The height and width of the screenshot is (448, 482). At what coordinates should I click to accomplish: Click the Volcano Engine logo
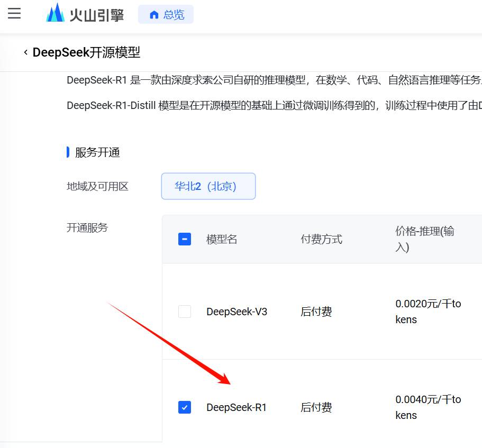[85, 13]
